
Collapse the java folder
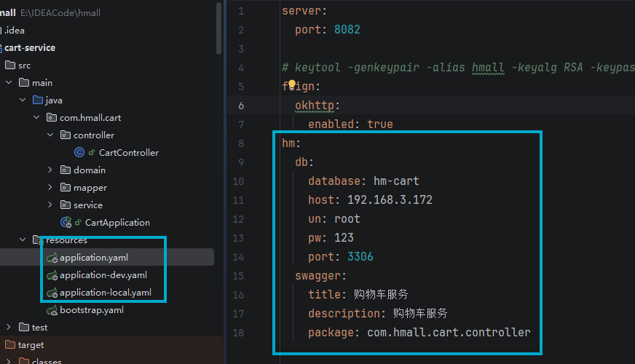pos(23,100)
